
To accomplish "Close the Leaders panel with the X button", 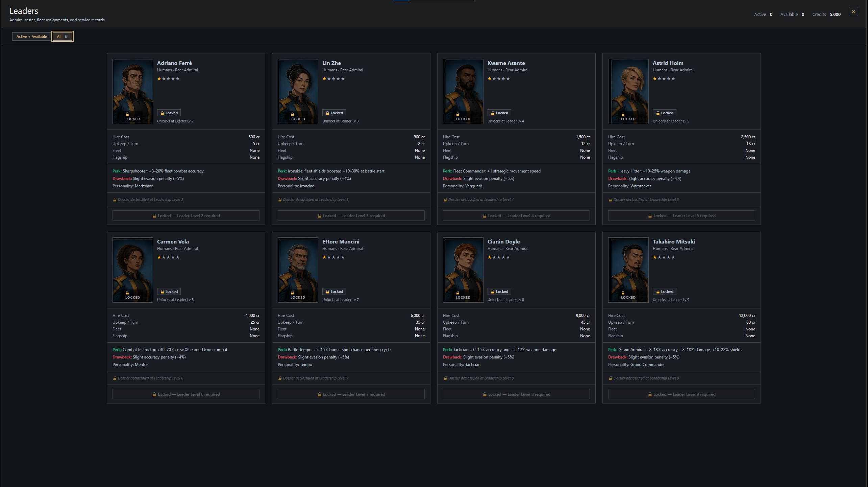I will pos(853,12).
